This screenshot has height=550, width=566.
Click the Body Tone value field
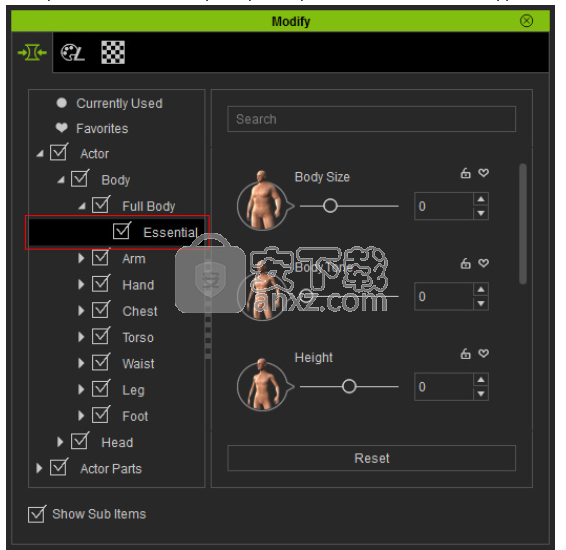(444, 296)
